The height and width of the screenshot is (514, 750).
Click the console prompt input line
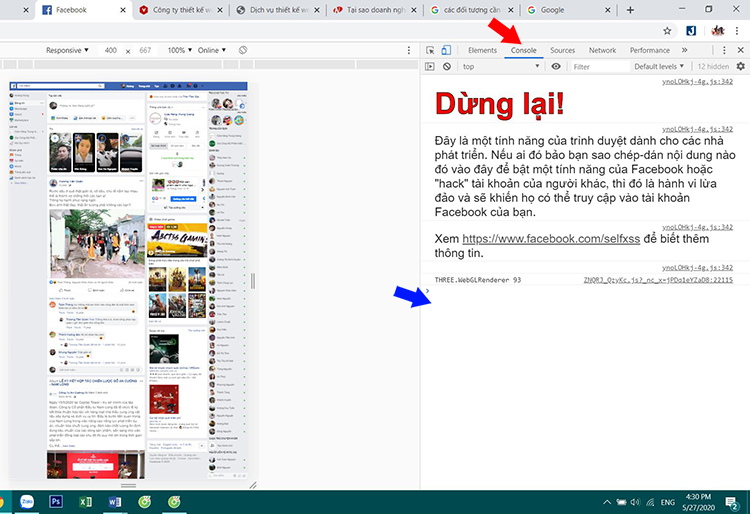586,291
